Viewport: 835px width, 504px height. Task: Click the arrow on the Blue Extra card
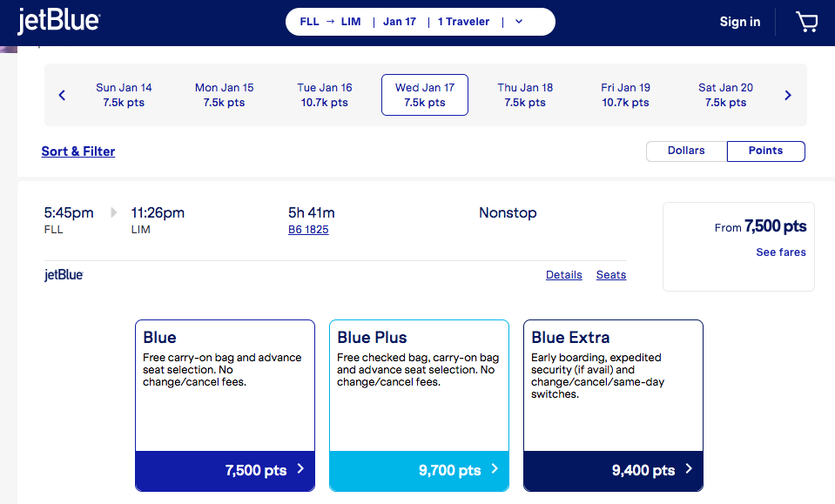pos(689,470)
